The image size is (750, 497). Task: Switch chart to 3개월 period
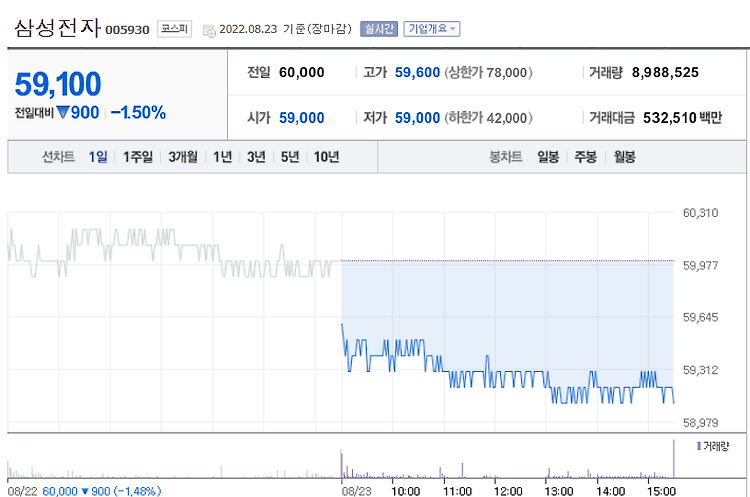click(183, 156)
